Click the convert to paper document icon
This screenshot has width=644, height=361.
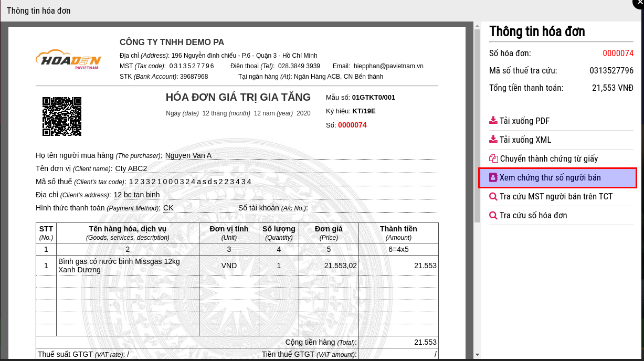(x=493, y=158)
